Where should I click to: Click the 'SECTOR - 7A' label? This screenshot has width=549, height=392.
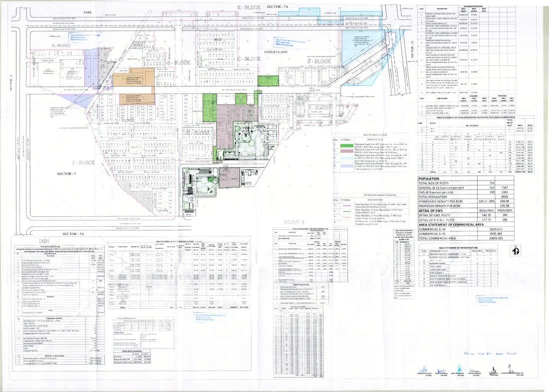[x=277, y=6]
